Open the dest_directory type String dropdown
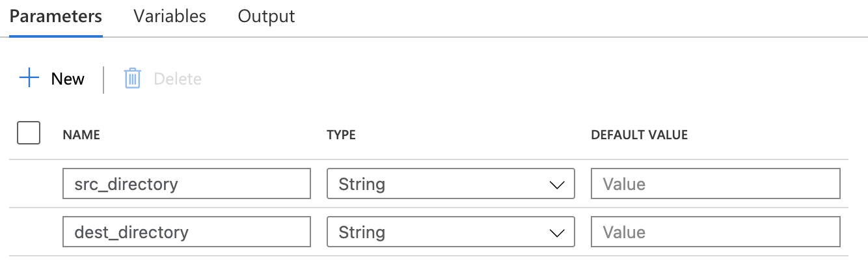Viewport: 868px width, 272px height. click(x=450, y=232)
